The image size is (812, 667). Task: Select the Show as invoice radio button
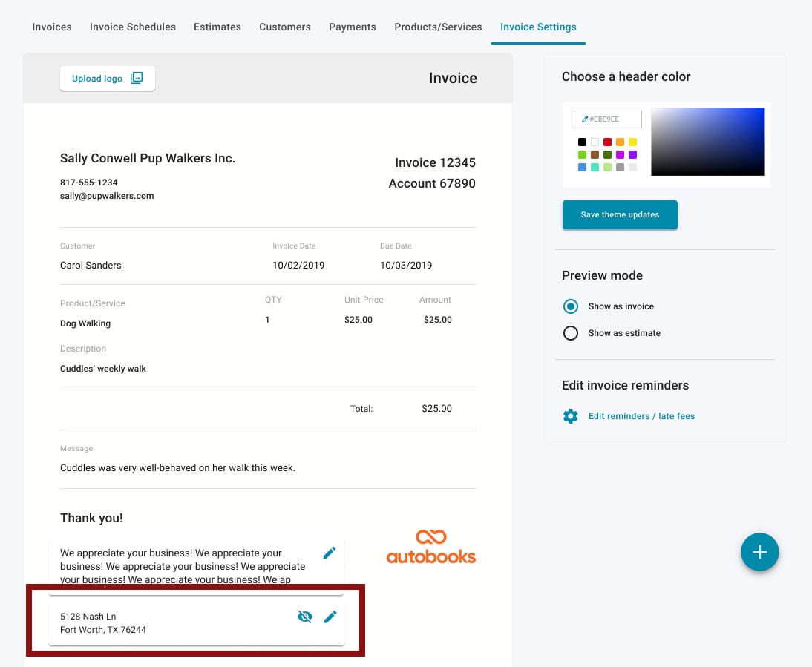571,306
